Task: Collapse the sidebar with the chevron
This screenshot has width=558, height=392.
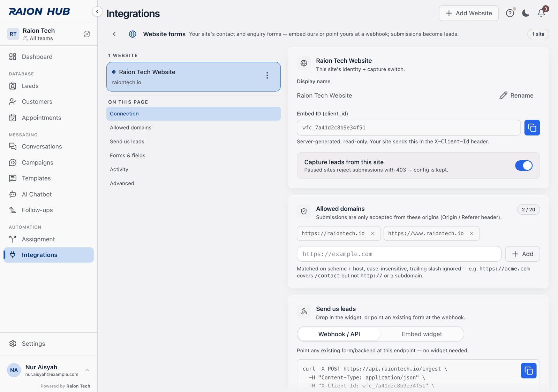Action: pyautogui.click(x=97, y=11)
